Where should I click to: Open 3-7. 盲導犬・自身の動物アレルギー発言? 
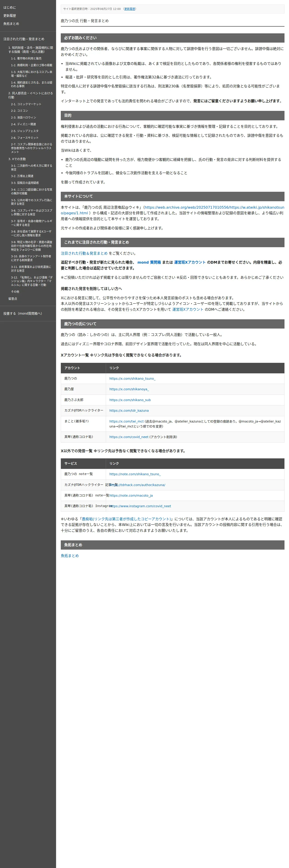32,223
